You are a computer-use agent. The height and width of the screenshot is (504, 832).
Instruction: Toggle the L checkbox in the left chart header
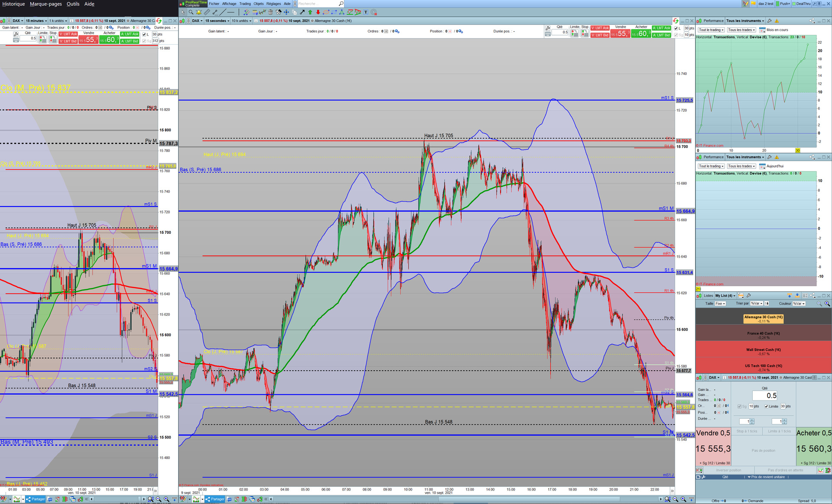point(144,35)
